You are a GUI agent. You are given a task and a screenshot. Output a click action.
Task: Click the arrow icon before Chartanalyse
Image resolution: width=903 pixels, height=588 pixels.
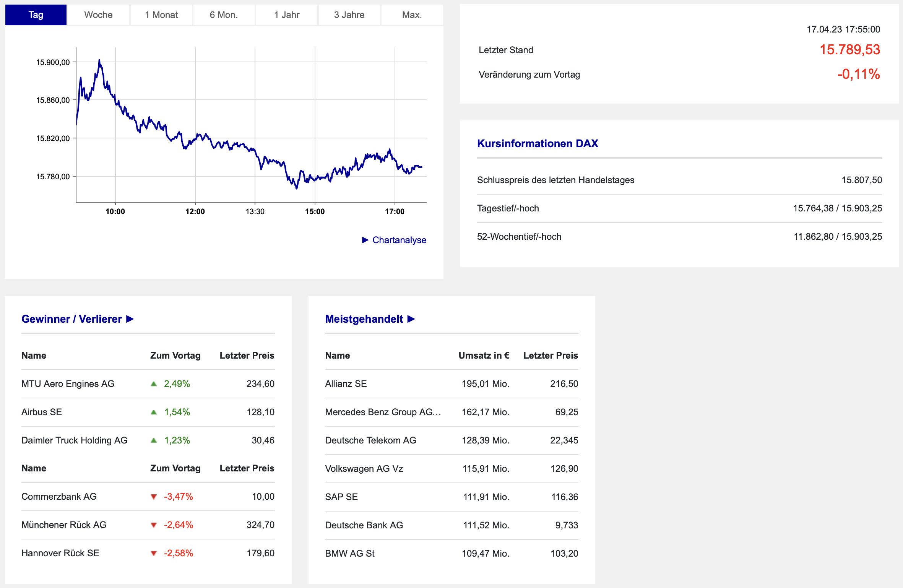(365, 240)
